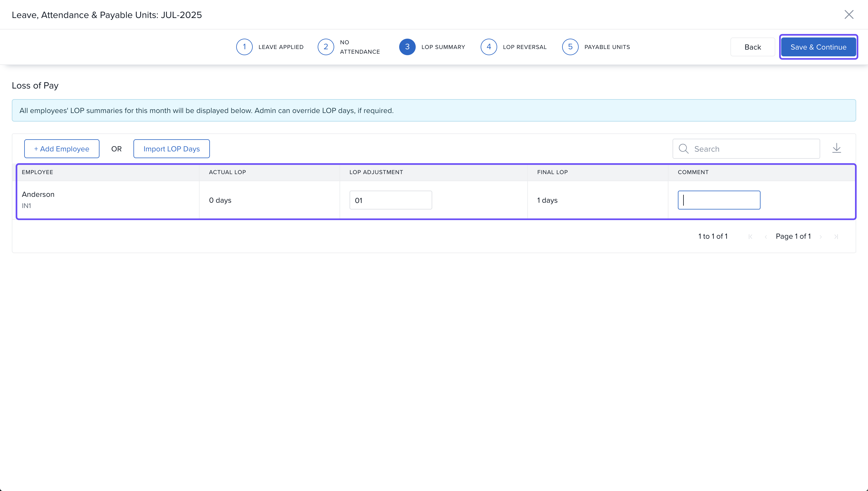
Task: Go to step 4 LOP Reversal
Action: pyautogui.click(x=489, y=47)
